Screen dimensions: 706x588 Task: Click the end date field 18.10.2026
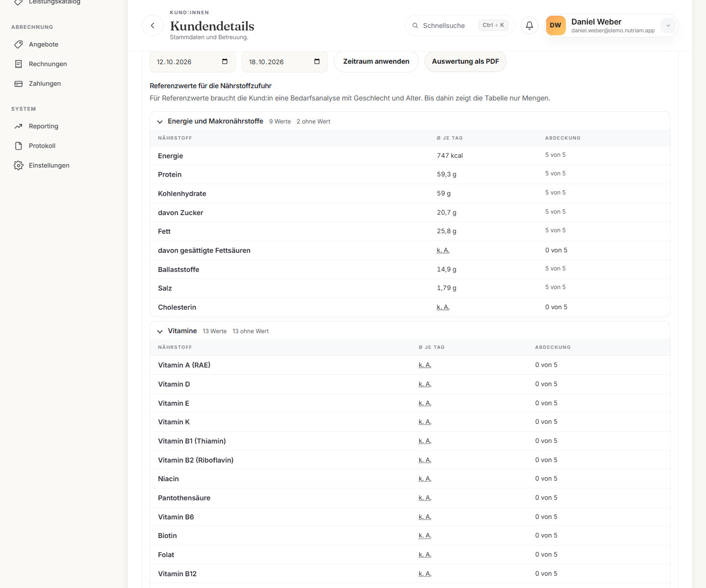(285, 62)
